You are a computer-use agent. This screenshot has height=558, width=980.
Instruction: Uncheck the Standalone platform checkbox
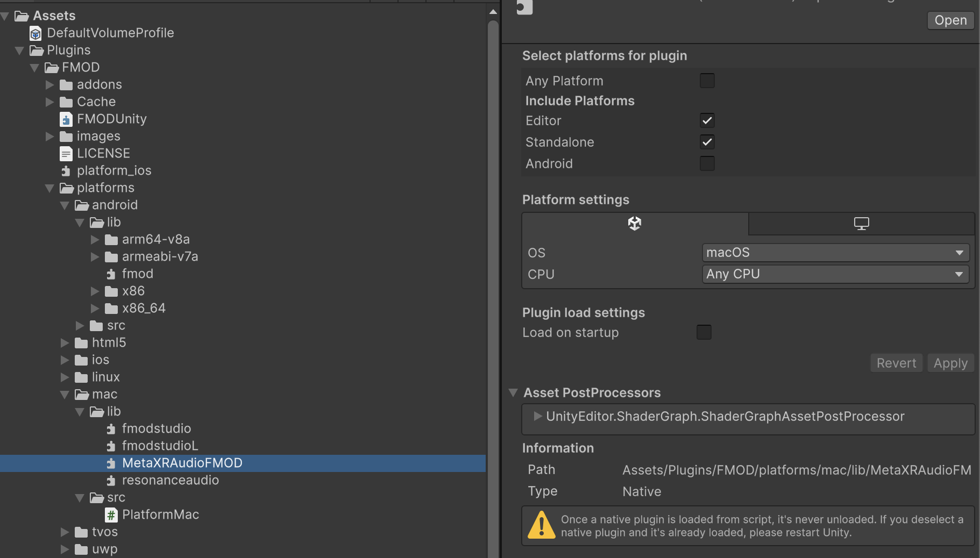(707, 142)
